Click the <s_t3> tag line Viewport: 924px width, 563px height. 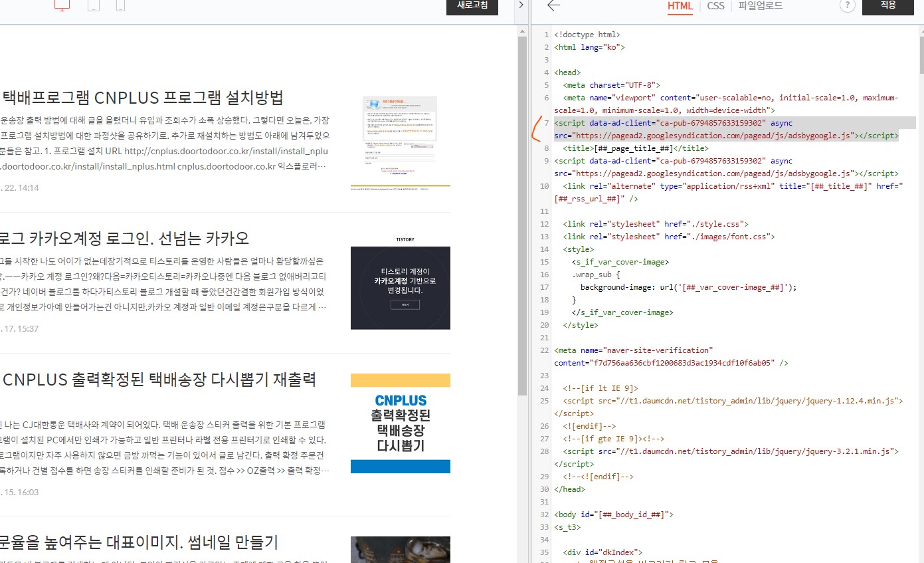coord(567,527)
